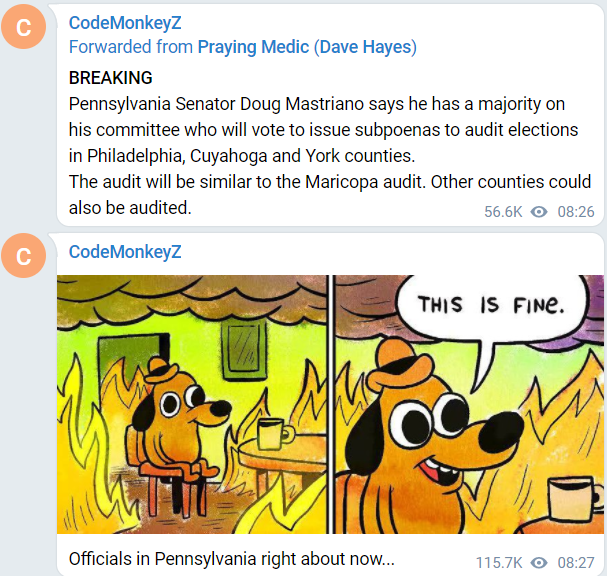Click the caption 'Officials in Pennsylvania right about now...'

[231, 559]
